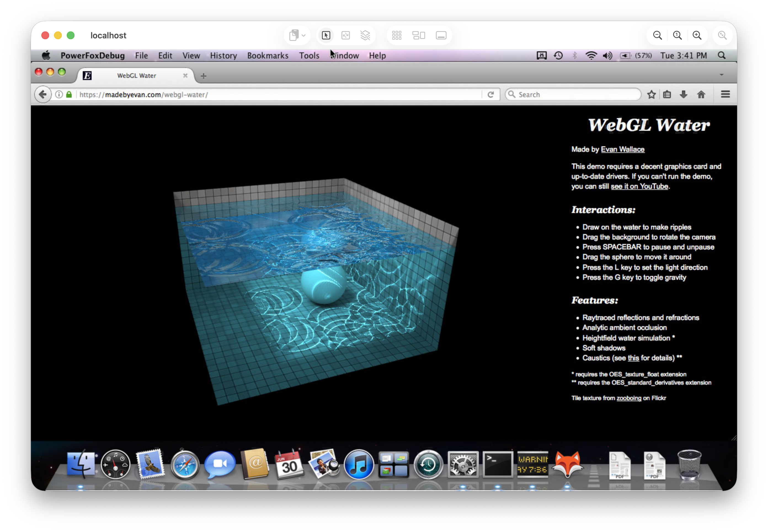
Task: Click the dual displays icon in viewer toolbar
Action: point(418,35)
